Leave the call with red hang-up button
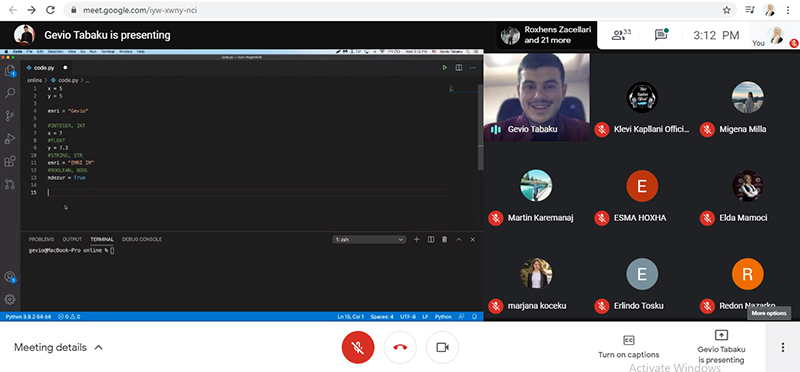Image resolution: width=800 pixels, height=372 pixels. pyautogui.click(x=400, y=348)
